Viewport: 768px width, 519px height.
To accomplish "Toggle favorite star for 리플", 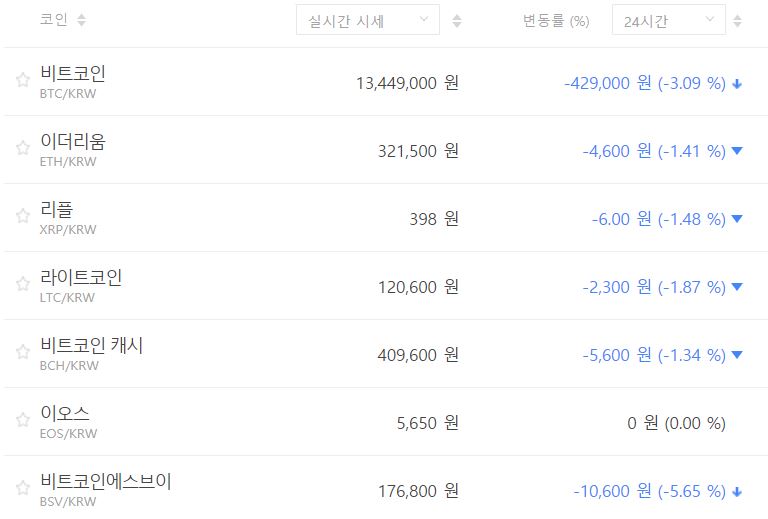I will coord(23,217).
